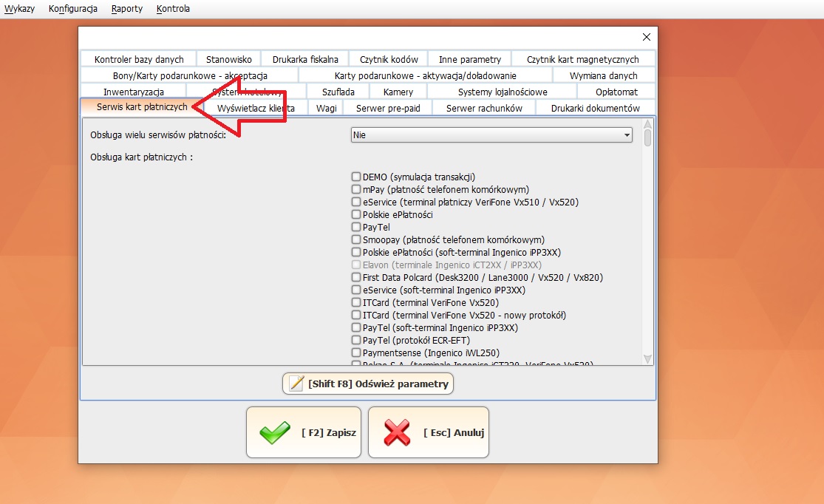The width and height of the screenshot is (824, 504).
Task: Close the configuration dialog window
Action: pyautogui.click(x=647, y=37)
